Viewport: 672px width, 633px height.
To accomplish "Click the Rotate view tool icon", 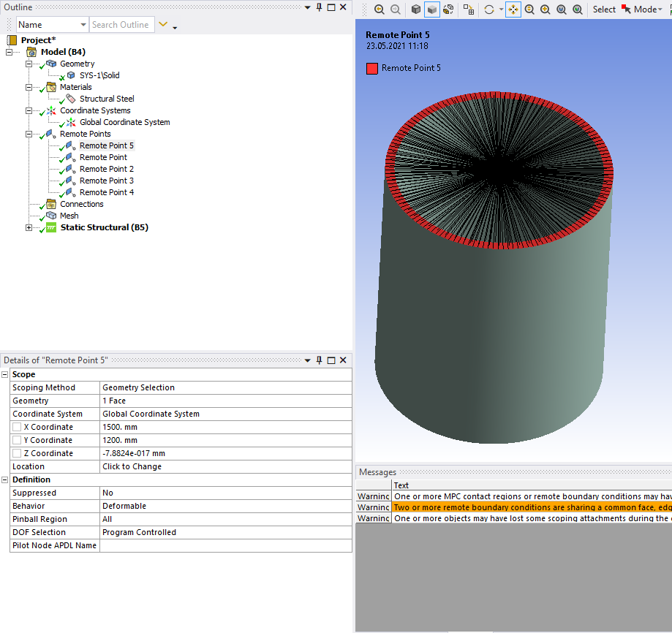I will 489,10.
